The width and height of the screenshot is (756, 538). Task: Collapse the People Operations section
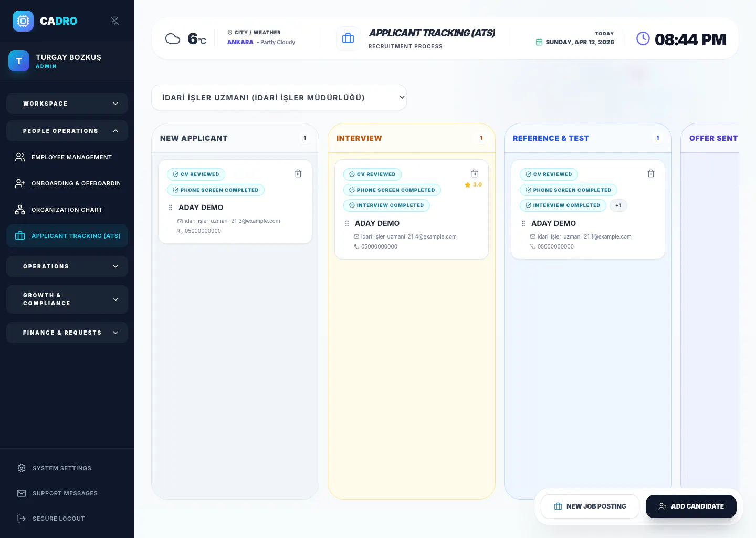(67, 131)
